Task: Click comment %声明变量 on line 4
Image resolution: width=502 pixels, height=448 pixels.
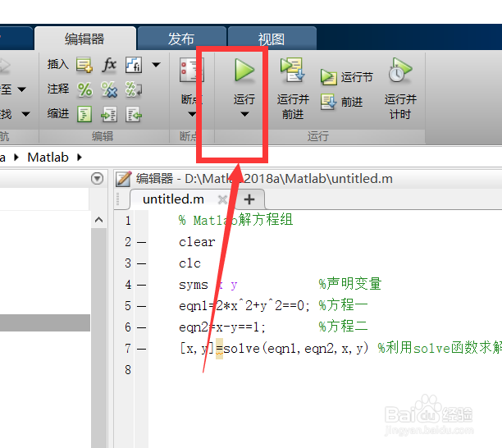Action: 350,284
